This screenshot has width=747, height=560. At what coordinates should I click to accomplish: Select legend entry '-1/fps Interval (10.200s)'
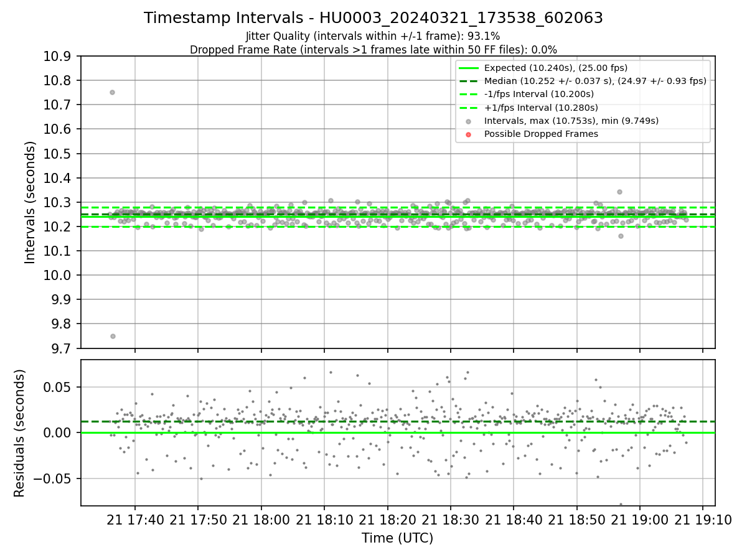[538, 94]
